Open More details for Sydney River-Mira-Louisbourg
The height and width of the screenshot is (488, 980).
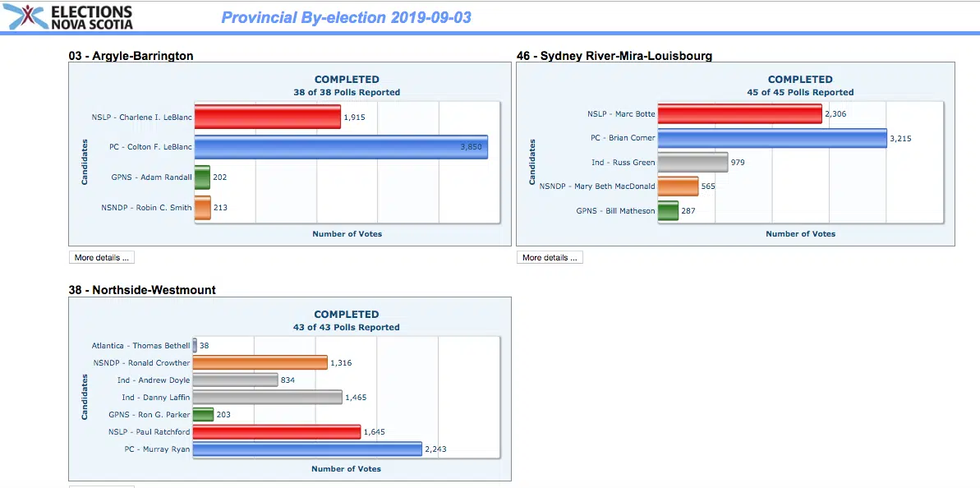(550, 257)
